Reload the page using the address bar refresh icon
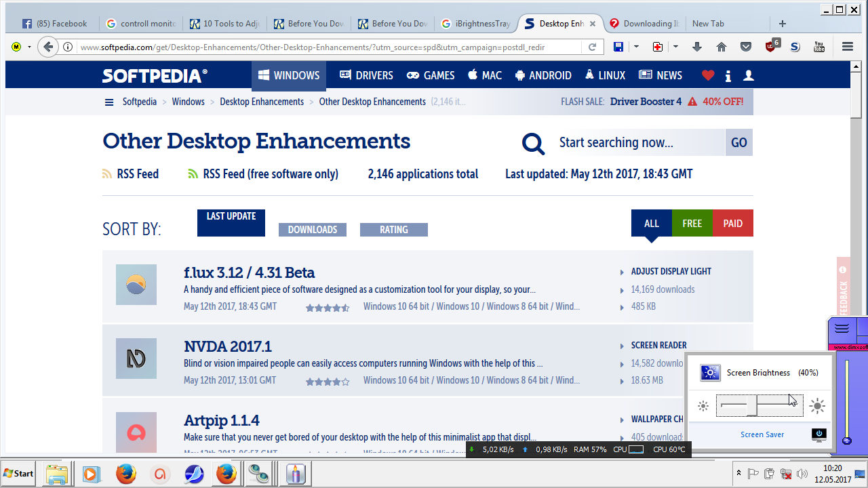Viewport: 868px width, 488px height. pos(592,47)
